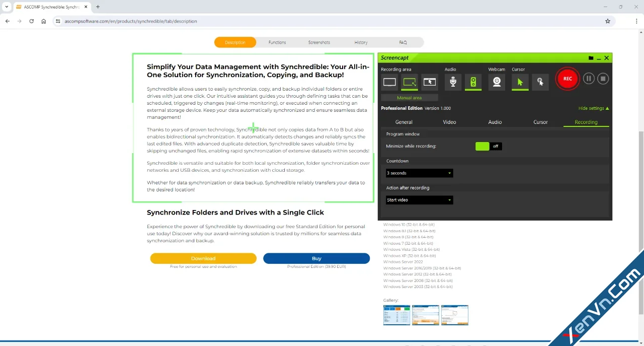
Task: Switch to the General settings tab
Action: [404, 122]
